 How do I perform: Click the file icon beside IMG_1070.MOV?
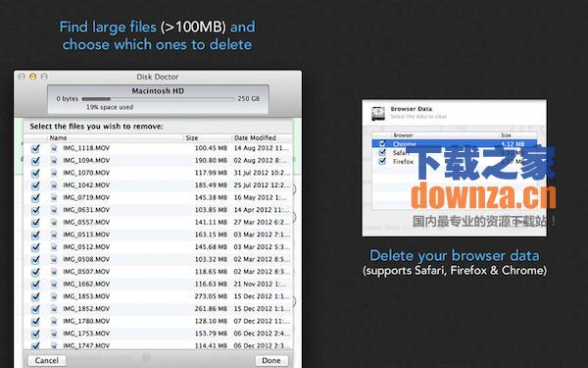[54, 173]
